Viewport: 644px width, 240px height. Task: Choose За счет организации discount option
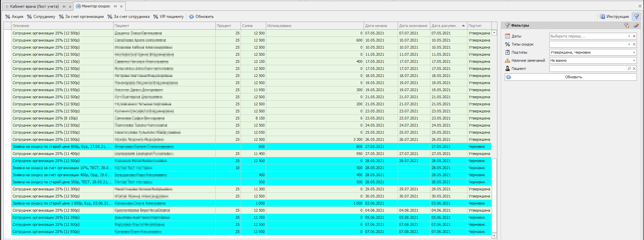click(82, 17)
